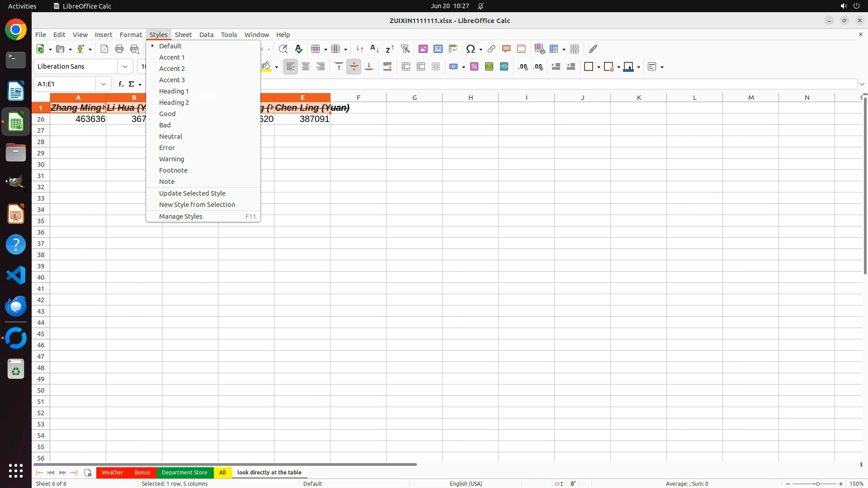Switch to the Department Store sheet tab
Image resolution: width=868 pixels, height=488 pixels.
pyautogui.click(x=184, y=473)
